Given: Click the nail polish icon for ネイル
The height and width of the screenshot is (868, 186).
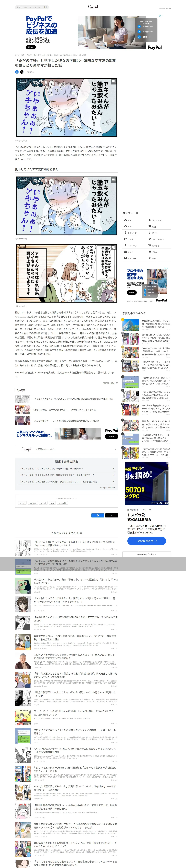Looking at the screenshot, I should tap(150, 233).
